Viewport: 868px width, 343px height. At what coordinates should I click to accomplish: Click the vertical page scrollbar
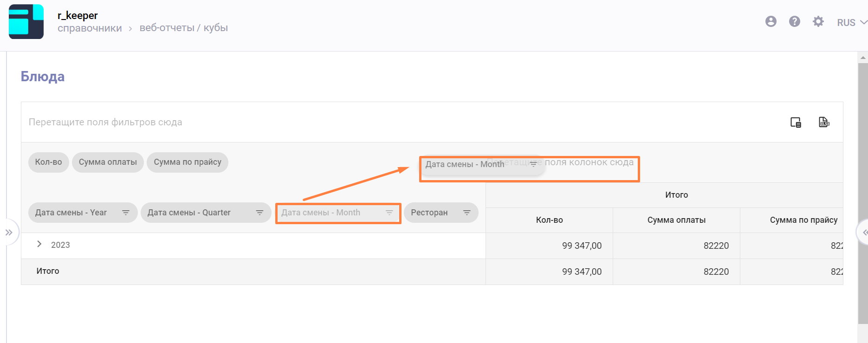(862, 186)
